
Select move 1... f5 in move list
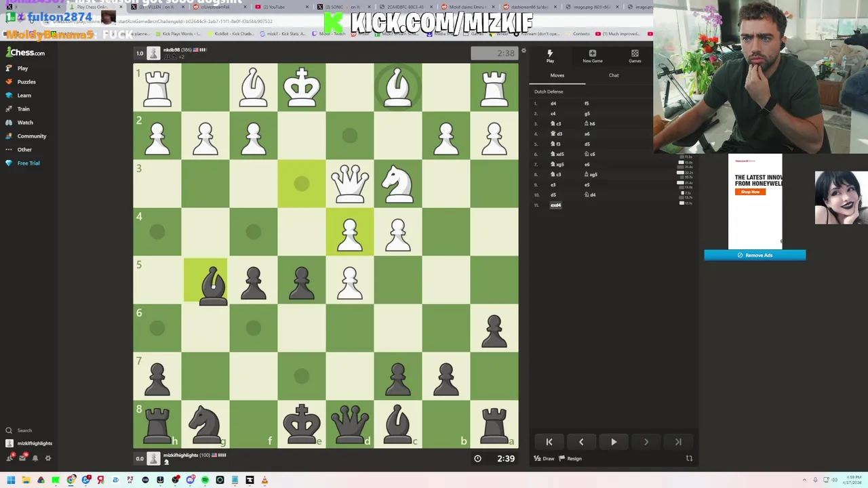tap(587, 104)
